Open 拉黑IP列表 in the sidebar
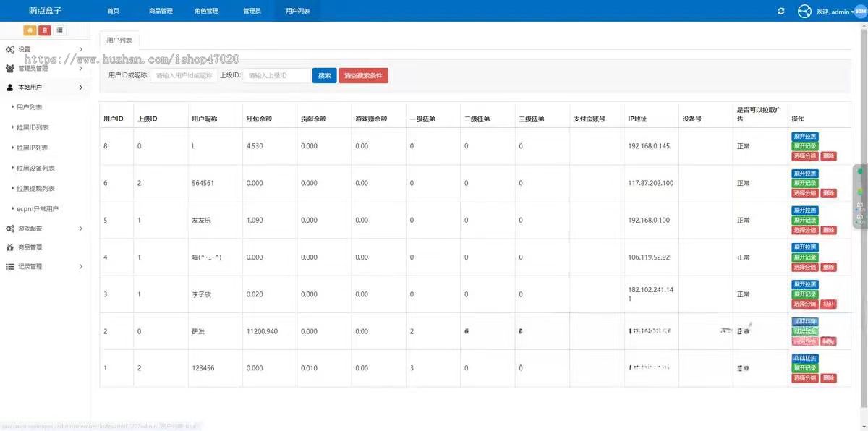Screen dimensions: 868x431 tap(33, 148)
